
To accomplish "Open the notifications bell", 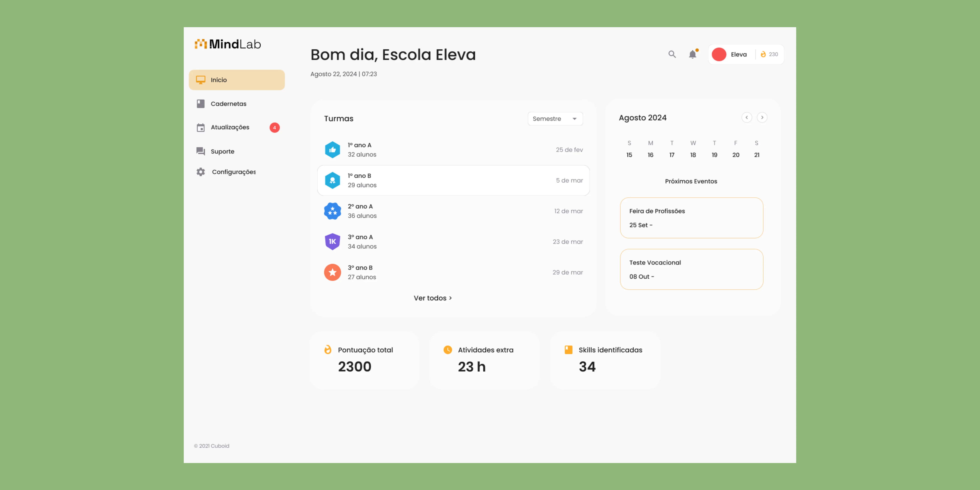I will point(692,54).
